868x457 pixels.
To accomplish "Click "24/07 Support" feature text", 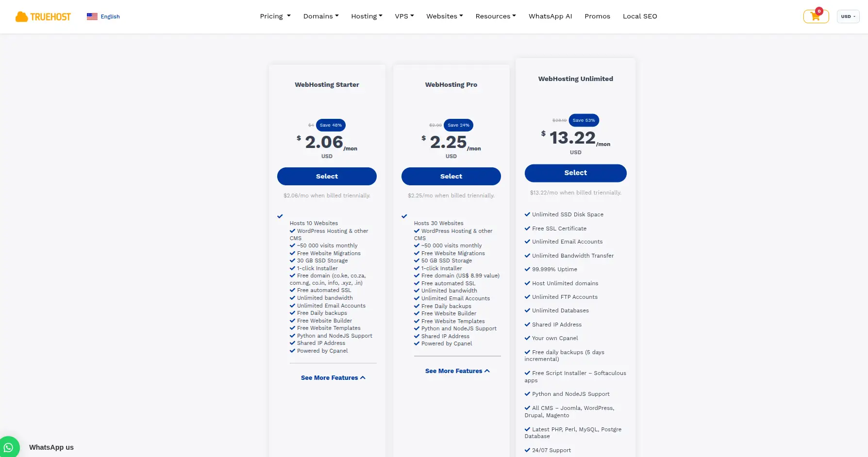I will coord(551,450).
